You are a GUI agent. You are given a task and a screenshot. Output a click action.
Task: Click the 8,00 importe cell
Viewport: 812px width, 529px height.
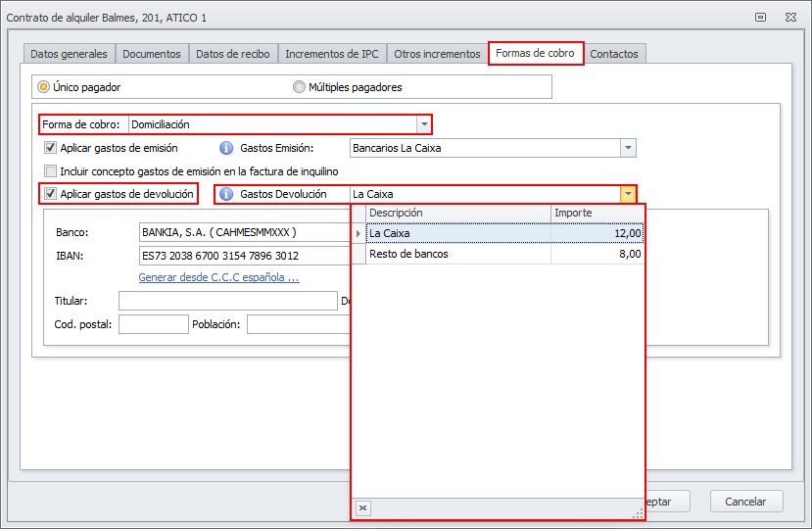click(597, 254)
